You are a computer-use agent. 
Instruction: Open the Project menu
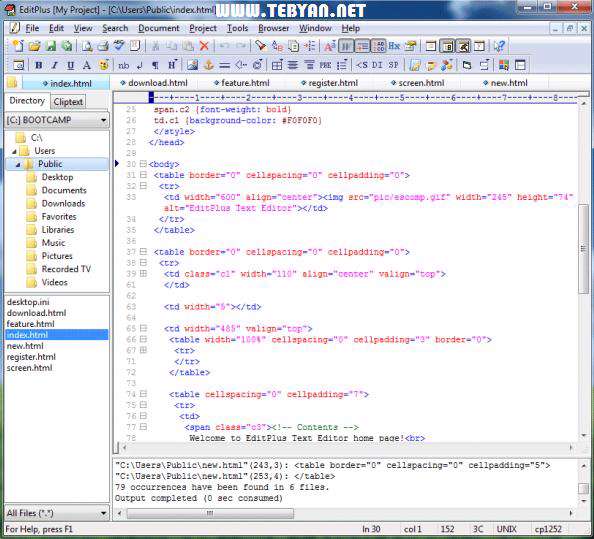coord(203,28)
